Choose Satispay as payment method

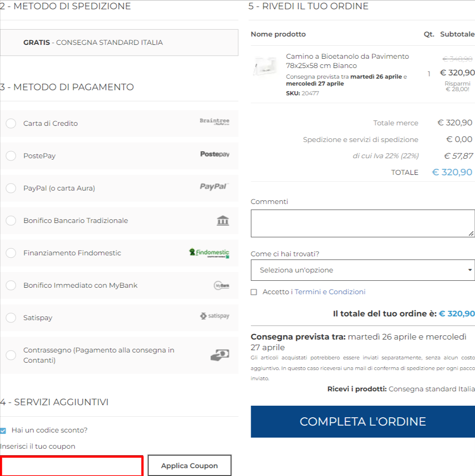pos(11,318)
